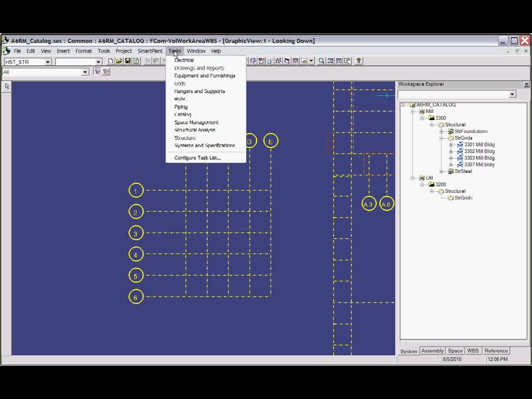Open the HST_STR permission group dropdown
Viewport: 532px width, 399px height.
[47, 62]
